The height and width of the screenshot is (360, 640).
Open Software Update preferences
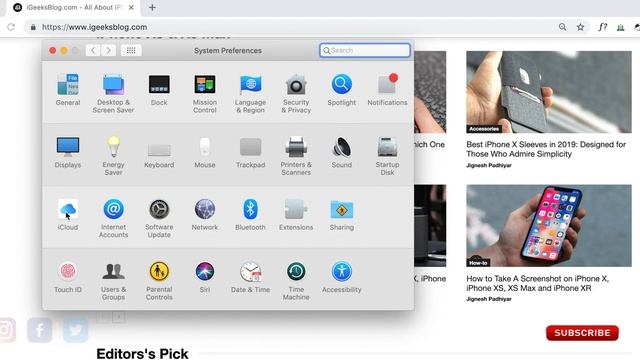tap(159, 218)
